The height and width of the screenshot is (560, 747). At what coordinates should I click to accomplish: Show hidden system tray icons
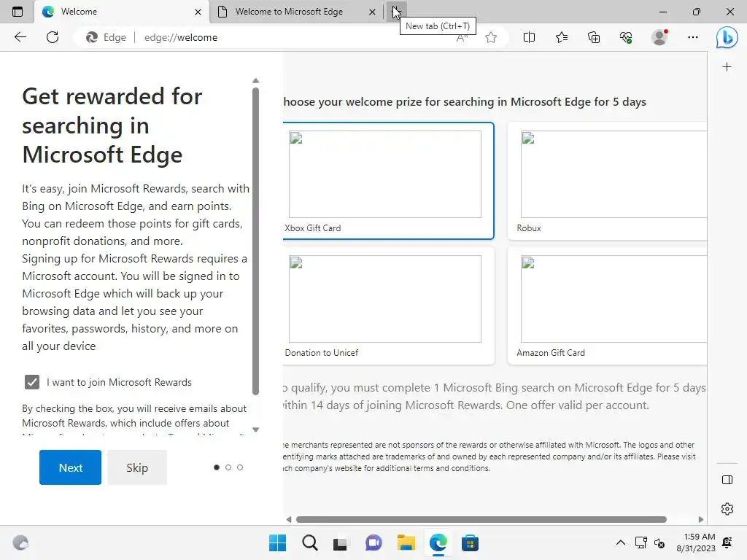click(620, 542)
